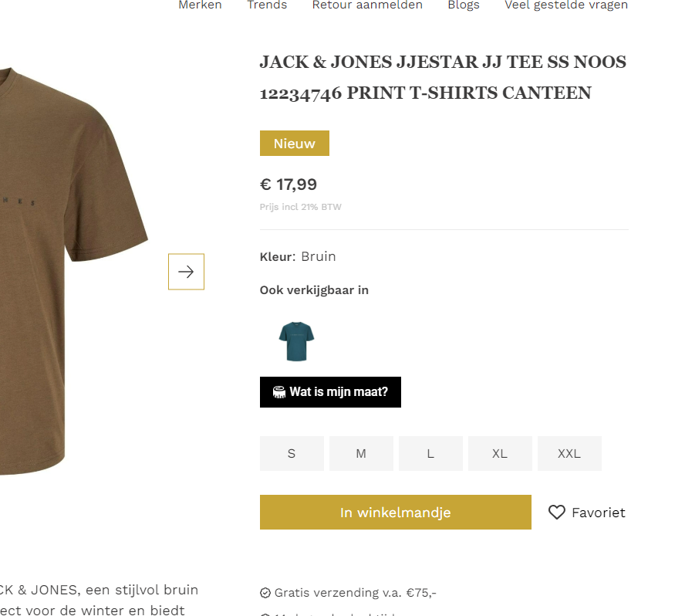Open the Blogs menu link
The image size is (675, 616).
[464, 5]
